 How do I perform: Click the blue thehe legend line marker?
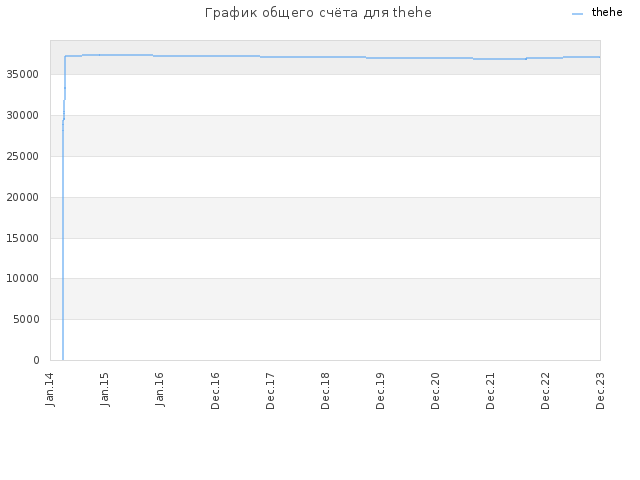[578, 14]
